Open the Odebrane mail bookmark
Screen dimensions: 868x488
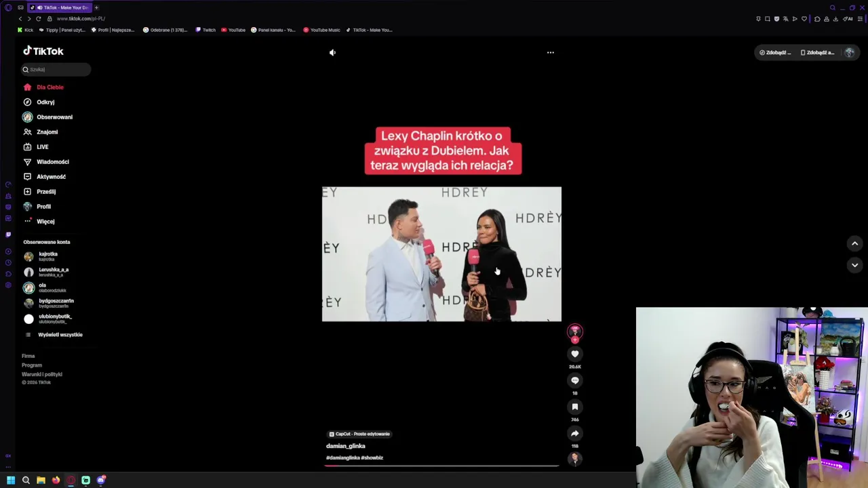[x=165, y=30]
